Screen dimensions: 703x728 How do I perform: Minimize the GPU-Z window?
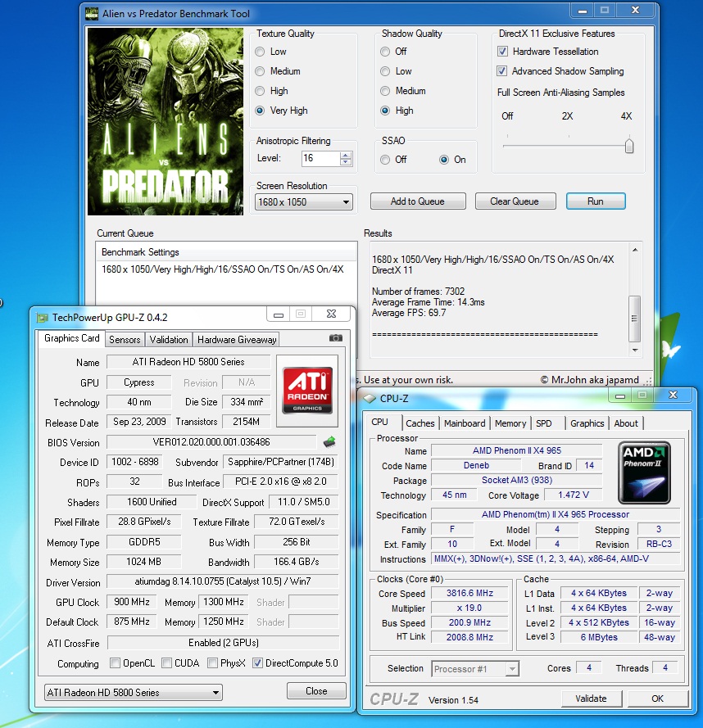coord(279,314)
